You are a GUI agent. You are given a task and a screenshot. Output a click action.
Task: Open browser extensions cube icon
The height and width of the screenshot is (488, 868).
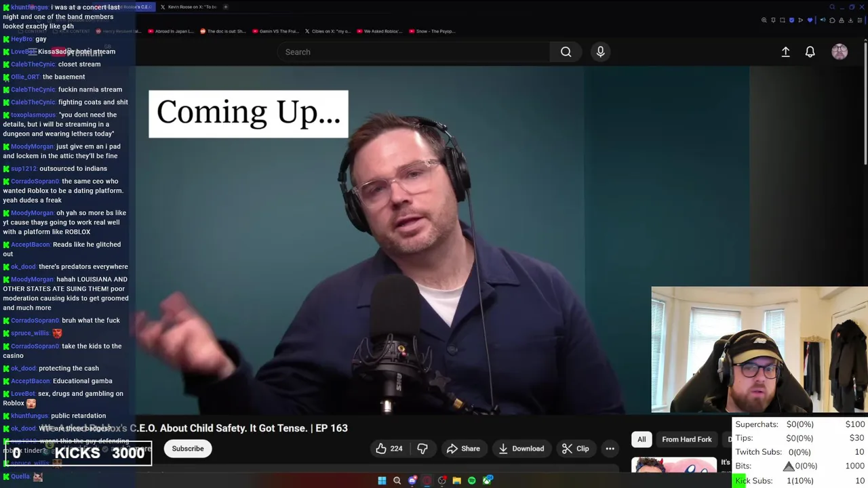click(832, 20)
